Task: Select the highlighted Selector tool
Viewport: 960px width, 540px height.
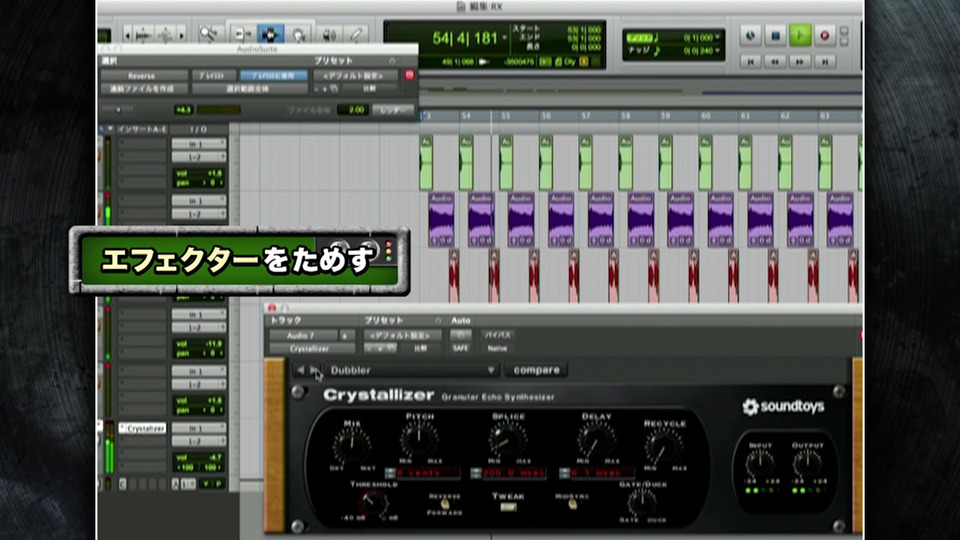Action: click(x=270, y=34)
